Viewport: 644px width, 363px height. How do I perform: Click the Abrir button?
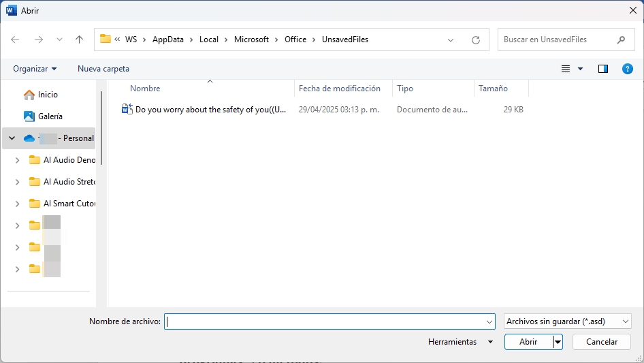pyautogui.click(x=528, y=342)
